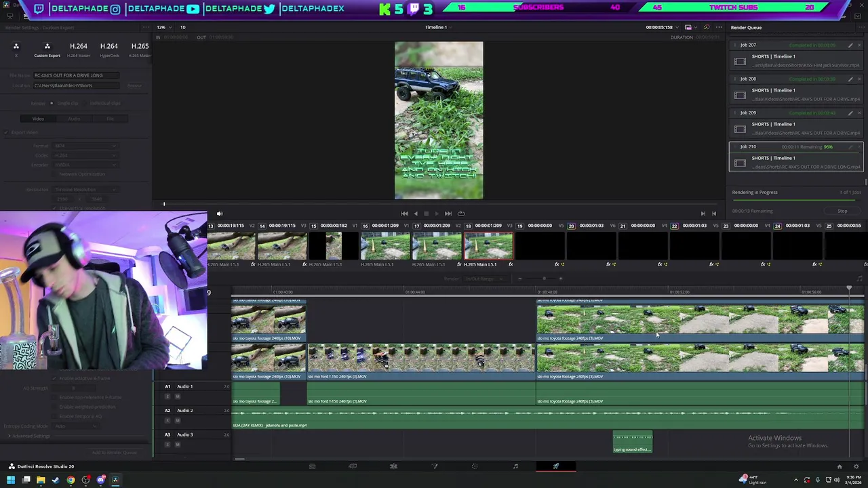Image resolution: width=868 pixels, height=488 pixels.
Task: Solo Audio 1 track
Action: tap(167, 396)
